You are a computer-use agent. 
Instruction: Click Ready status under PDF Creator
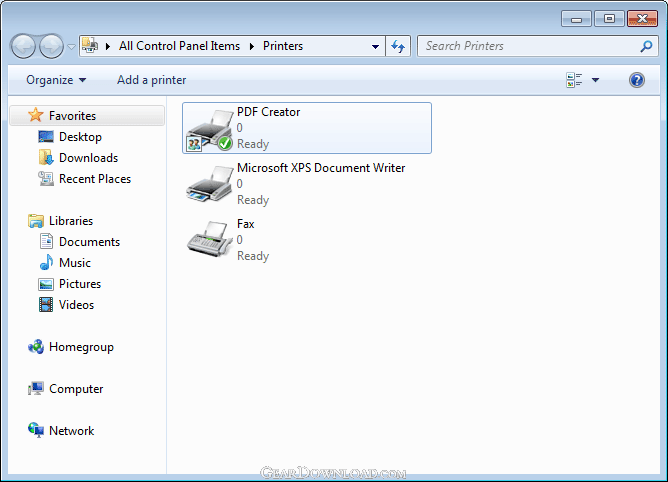point(253,144)
